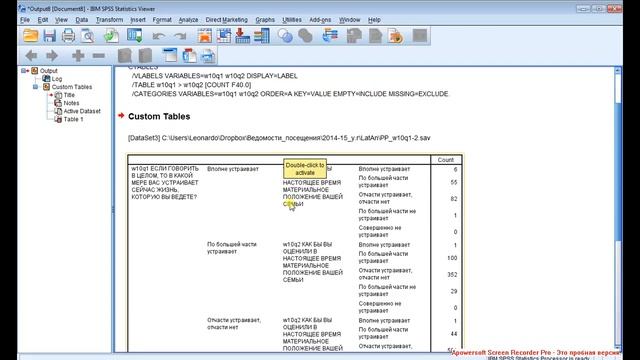Go to Data editor icon
The height and width of the screenshot is (360, 640).
click(x=204, y=36)
